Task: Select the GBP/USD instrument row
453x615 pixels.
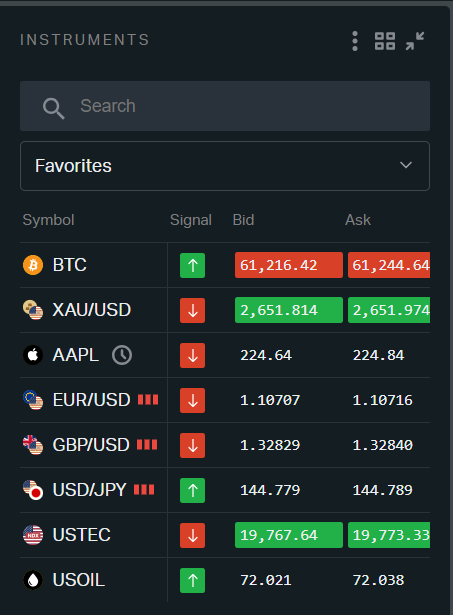Action: point(225,445)
